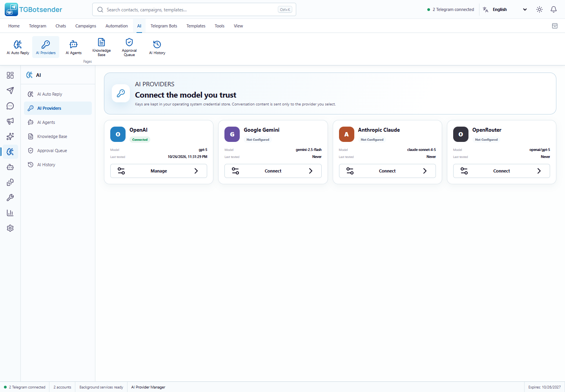Open the chat bubble icon in the left rail
Viewport: 565px width, 392px height.
coord(10,106)
